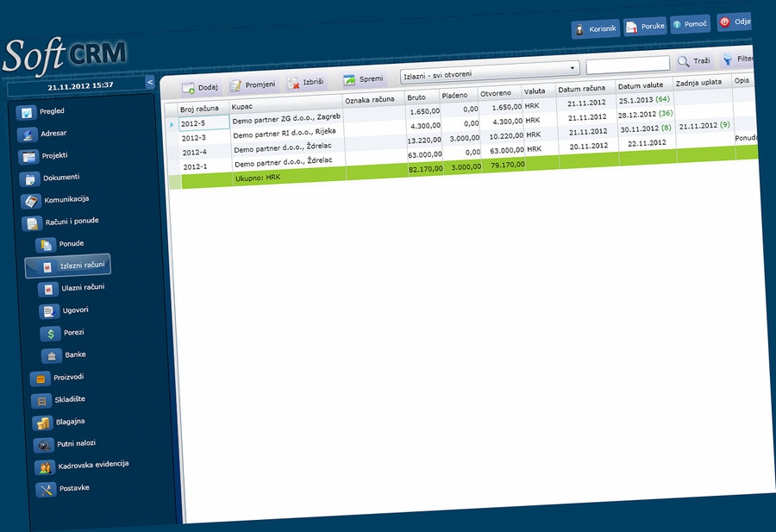Click the 82.170,00 total bruto value
Screen dimensions: 776x532
tap(426, 169)
